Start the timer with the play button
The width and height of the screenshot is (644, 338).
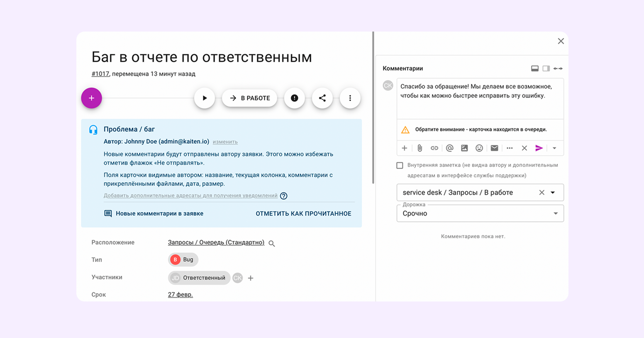pyautogui.click(x=205, y=98)
